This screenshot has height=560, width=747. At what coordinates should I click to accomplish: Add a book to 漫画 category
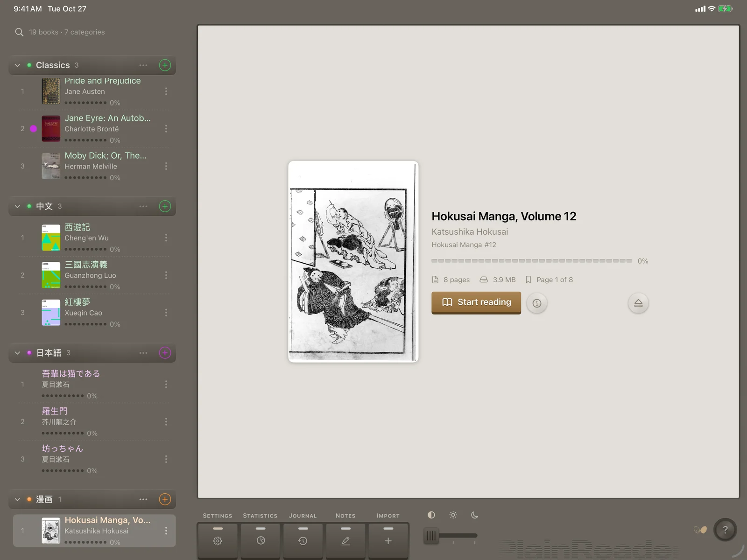[x=165, y=499]
